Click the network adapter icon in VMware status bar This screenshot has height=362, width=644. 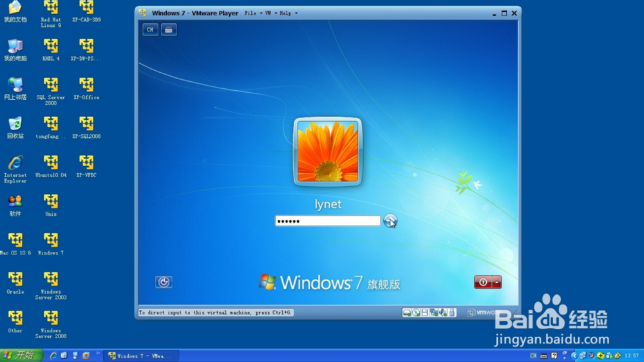tap(433, 312)
